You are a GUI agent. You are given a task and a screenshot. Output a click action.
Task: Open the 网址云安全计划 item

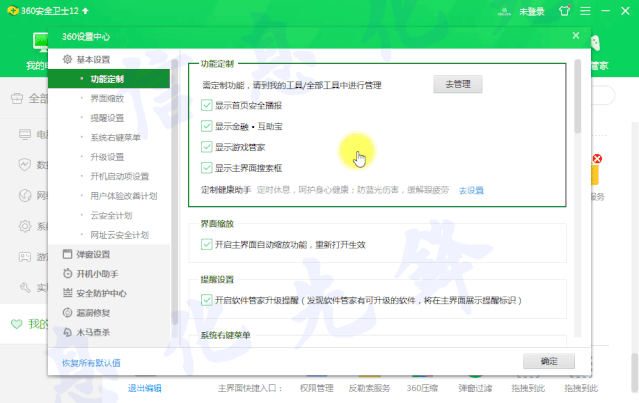point(119,235)
